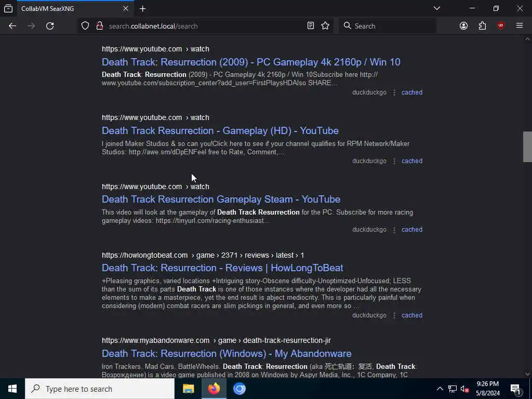Open three-dot menu of HowLongToBeat result

click(394, 315)
